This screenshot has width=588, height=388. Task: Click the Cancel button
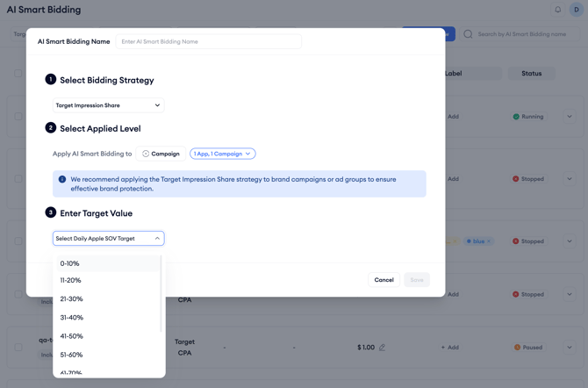tap(384, 280)
